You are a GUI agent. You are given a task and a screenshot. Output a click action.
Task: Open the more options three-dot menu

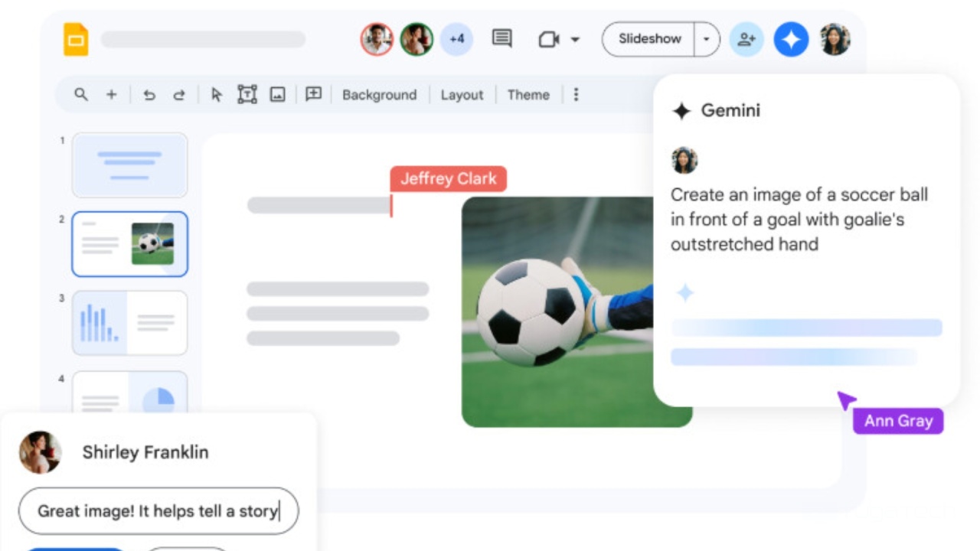tap(576, 95)
